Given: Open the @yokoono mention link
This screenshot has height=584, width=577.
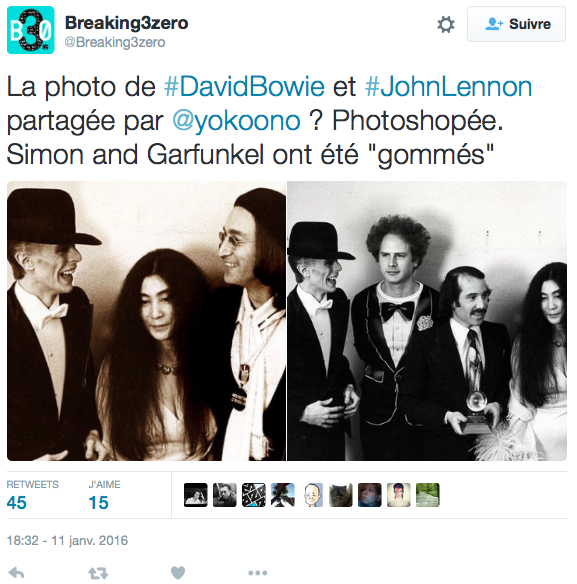Looking at the screenshot, I should pos(236,121).
